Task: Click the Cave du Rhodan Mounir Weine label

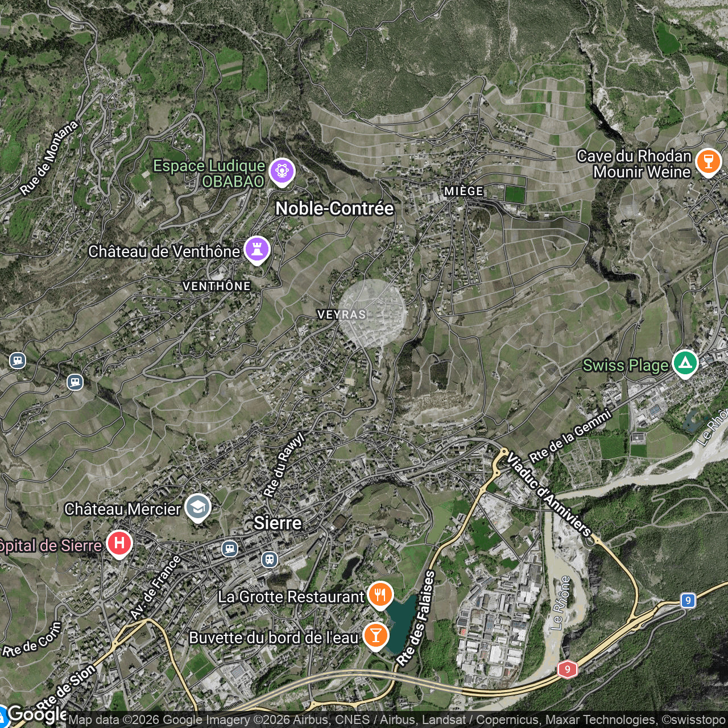Action: [x=635, y=164]
